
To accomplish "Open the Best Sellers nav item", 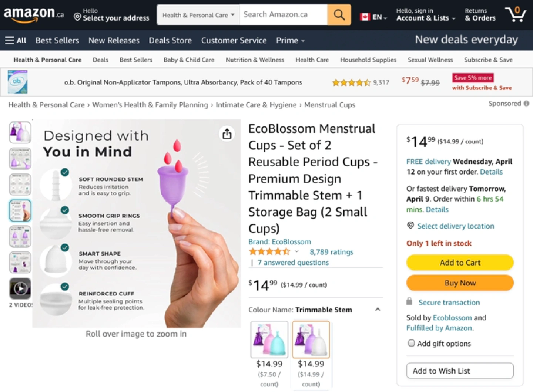I will coord(57,40).
